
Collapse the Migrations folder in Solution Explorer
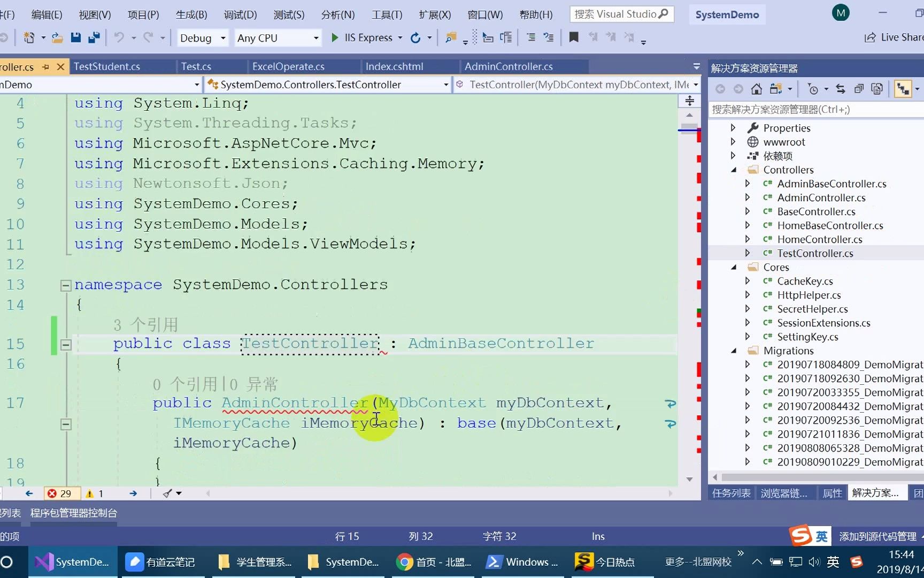[734, 351]
